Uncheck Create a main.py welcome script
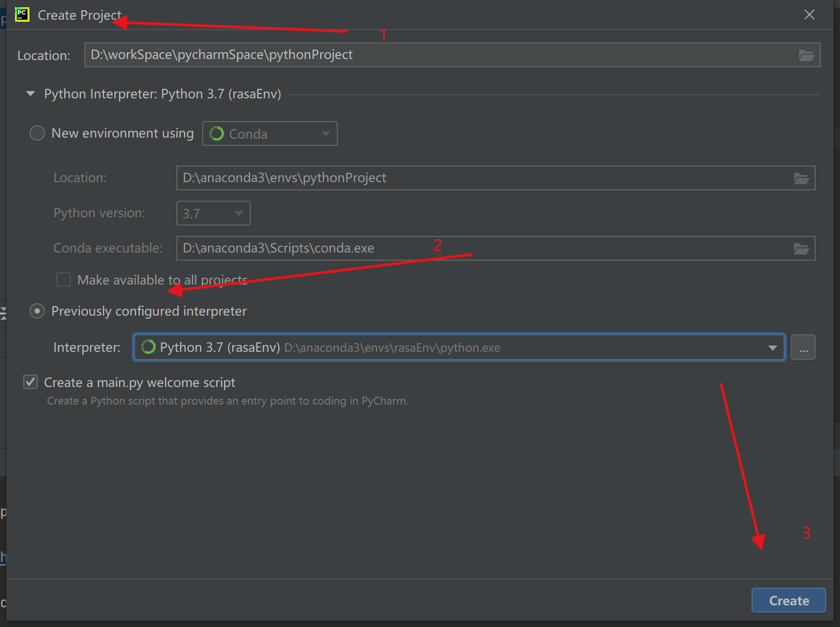Image resolution: width=840 pixels, height=627 pixels. click(x=31, y=382)
